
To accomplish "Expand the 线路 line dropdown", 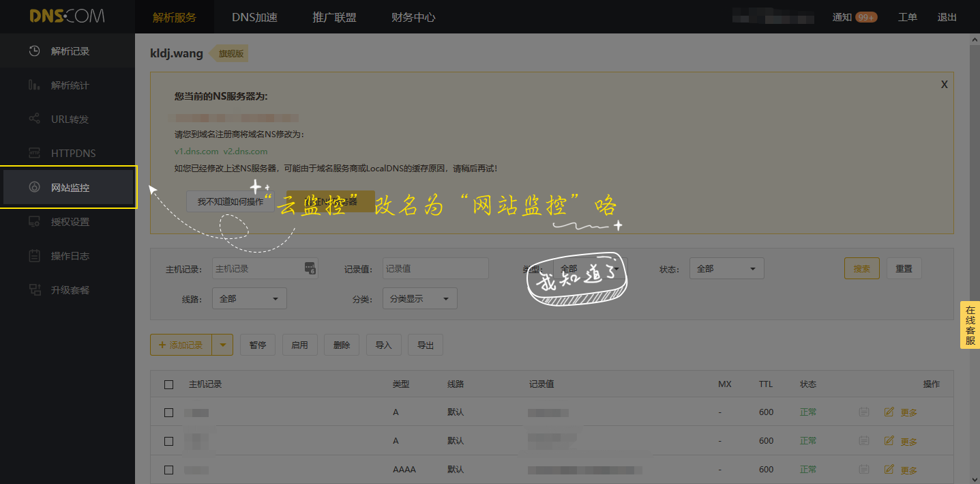I will pos(249,298).
